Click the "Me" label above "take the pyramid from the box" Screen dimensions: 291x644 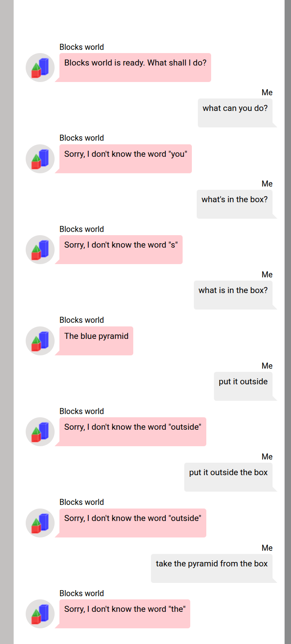pos(267,548)
